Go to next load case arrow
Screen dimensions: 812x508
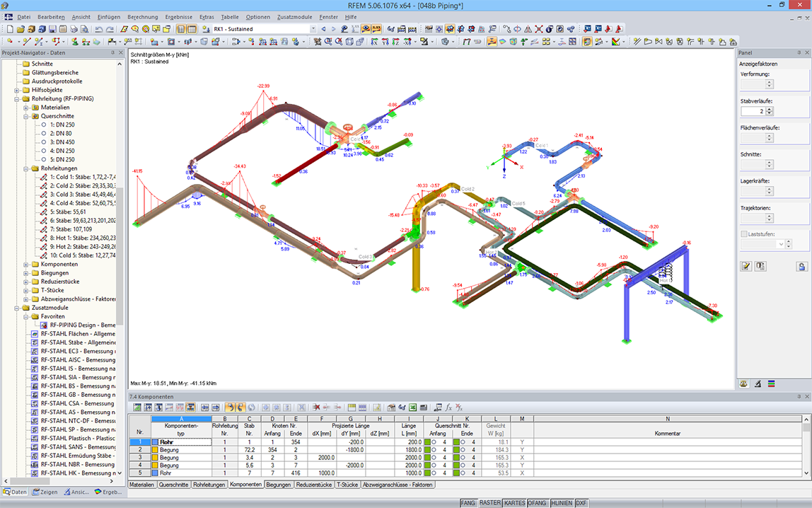pyautogui.click(x=334, y=29)
